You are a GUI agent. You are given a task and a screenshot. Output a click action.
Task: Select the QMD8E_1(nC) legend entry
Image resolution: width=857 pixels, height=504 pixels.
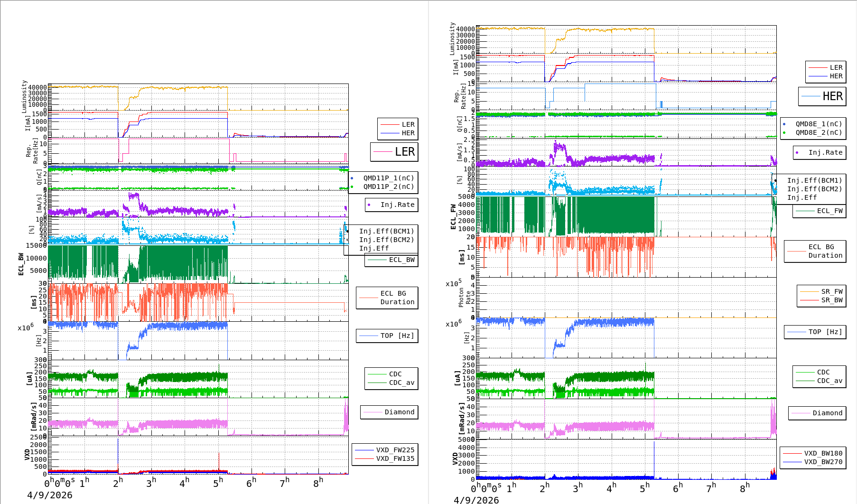tap(819, 124)
